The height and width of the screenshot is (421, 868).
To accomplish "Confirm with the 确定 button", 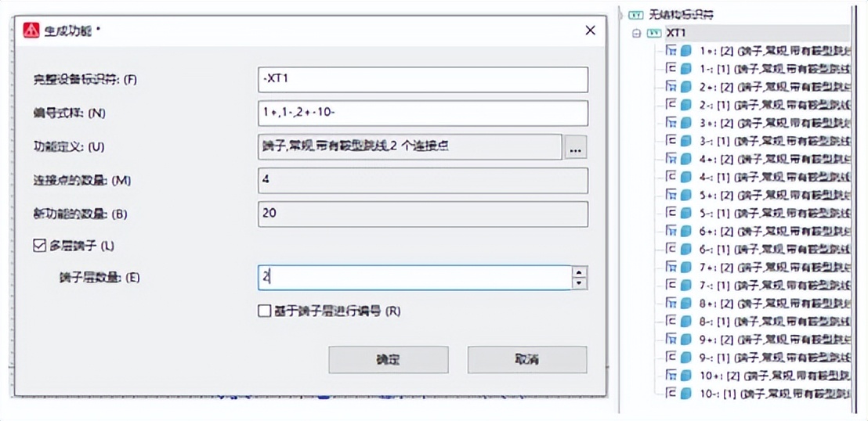I will (x=388, y=360).
